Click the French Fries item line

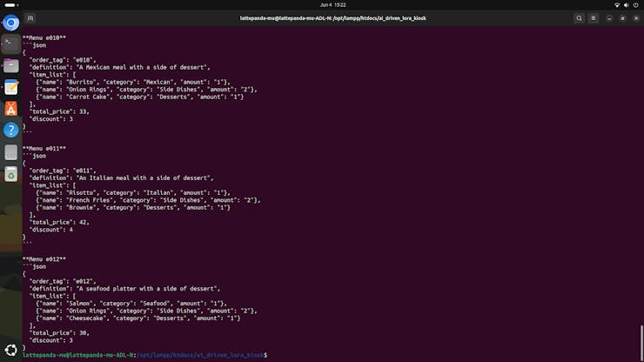148,200
